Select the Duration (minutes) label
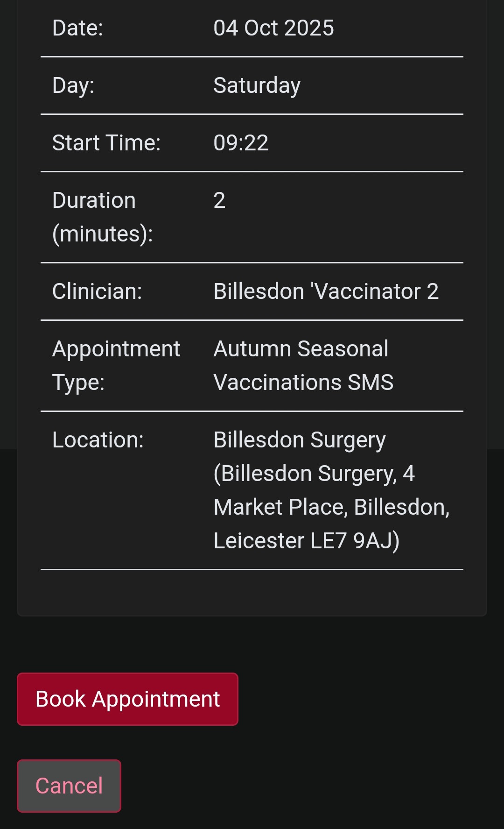Screen dimensions: 504x829 [x=103, y=217]
